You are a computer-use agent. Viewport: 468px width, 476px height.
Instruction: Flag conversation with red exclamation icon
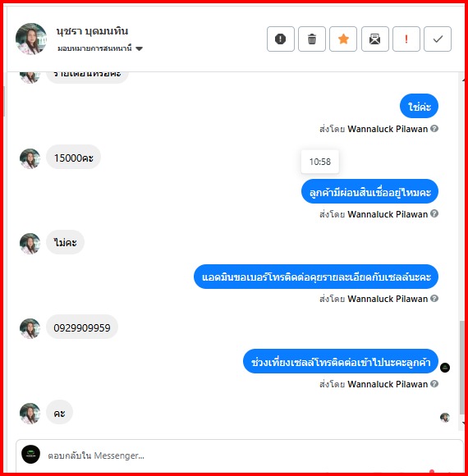(406, 39)
